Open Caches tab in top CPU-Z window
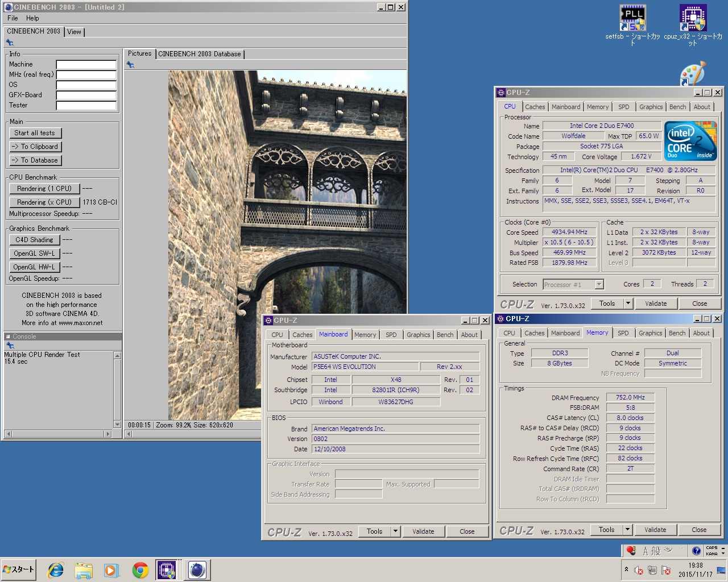Screen dimensions: 728x582 [535, 107]
